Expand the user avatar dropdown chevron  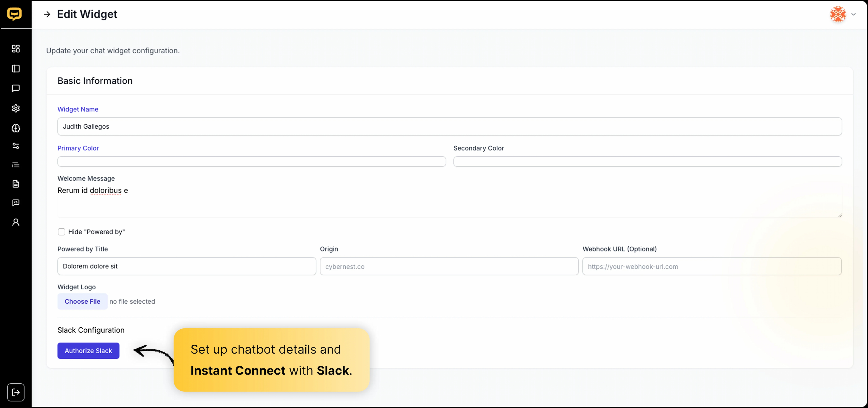pyautogui.click(x=854, y=14)
